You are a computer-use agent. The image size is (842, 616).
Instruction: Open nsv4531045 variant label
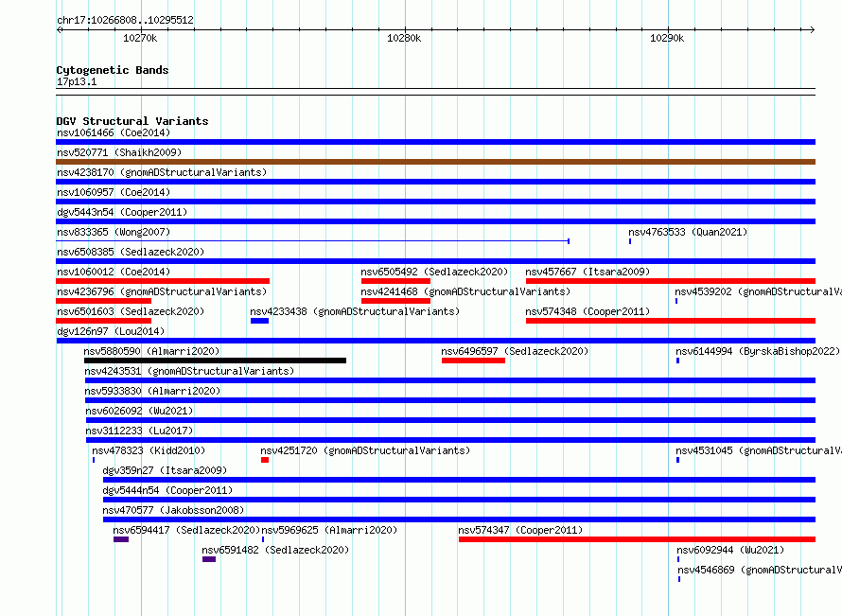(759, 450)
